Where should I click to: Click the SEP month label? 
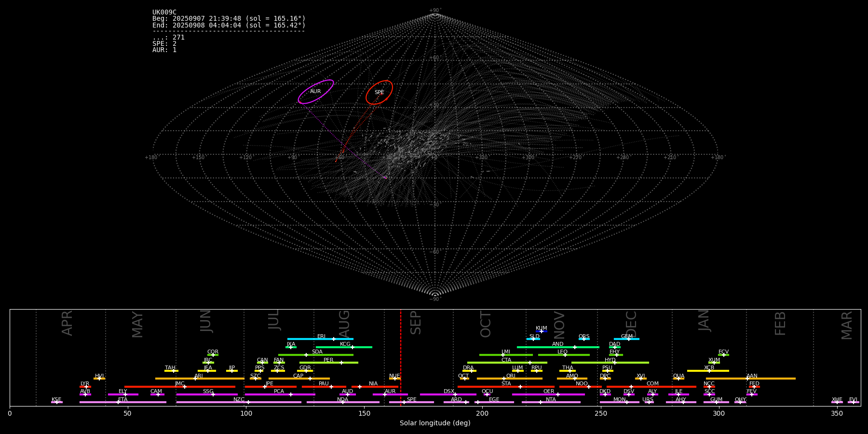(416, 323)
